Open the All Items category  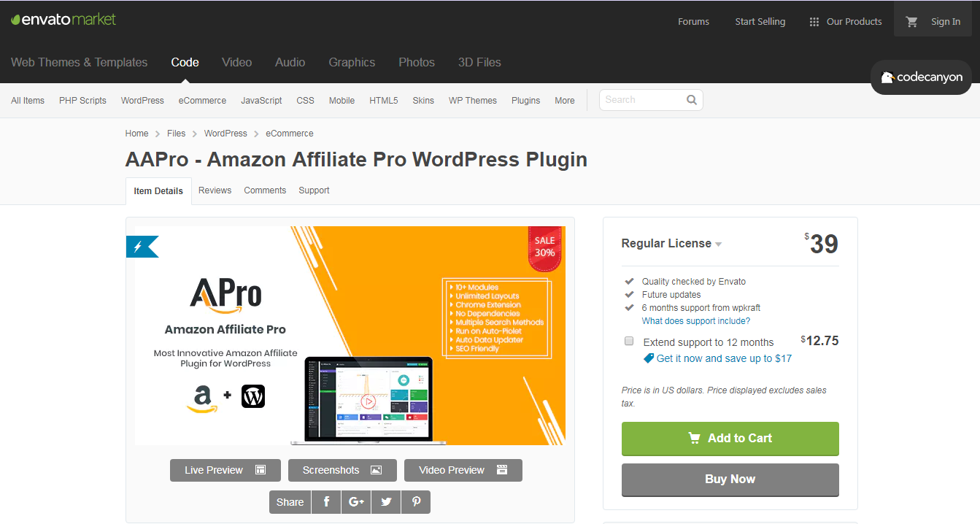[x=28, y=101]
